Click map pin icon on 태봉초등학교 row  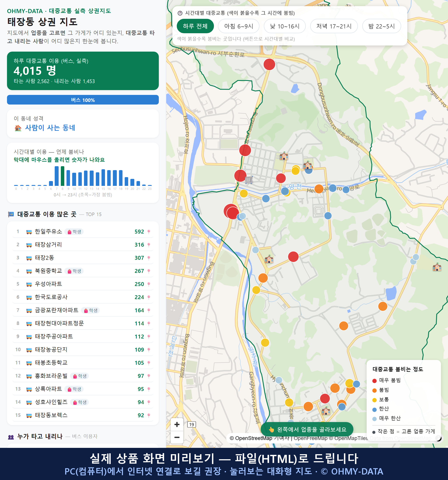pos(149,363)
